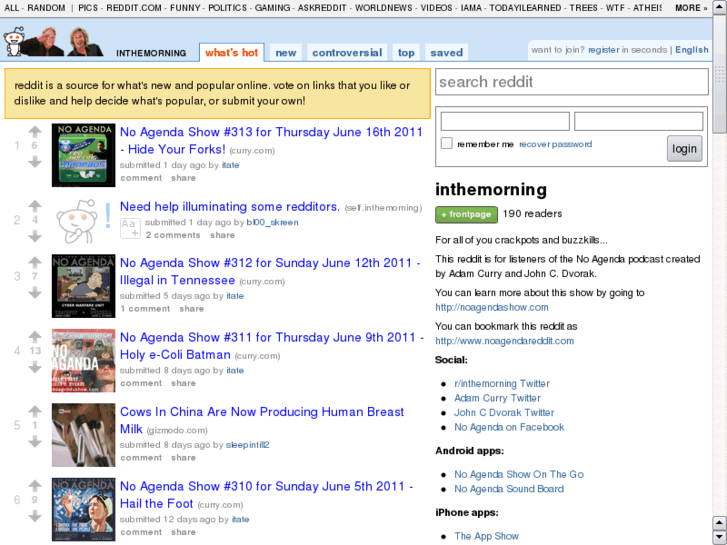Open ASKREDDIT in the top bar

322,8
